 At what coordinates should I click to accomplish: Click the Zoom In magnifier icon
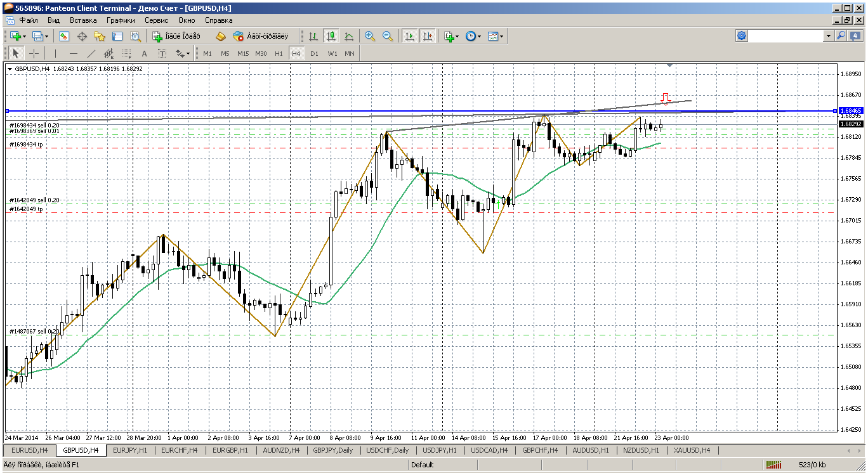(370, 36)
